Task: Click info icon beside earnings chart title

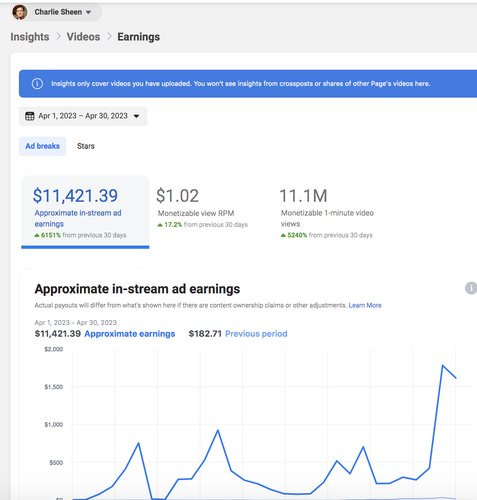Action: (x=471, y=288)
